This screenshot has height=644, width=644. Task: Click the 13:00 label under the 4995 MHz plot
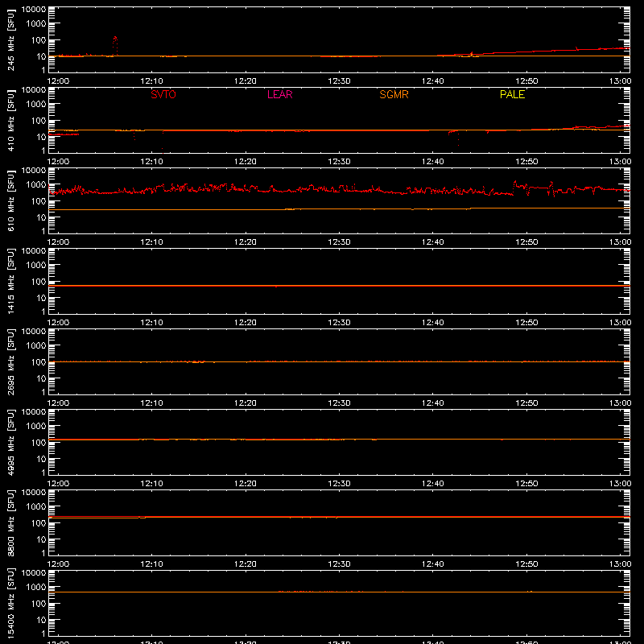(620, 484)
